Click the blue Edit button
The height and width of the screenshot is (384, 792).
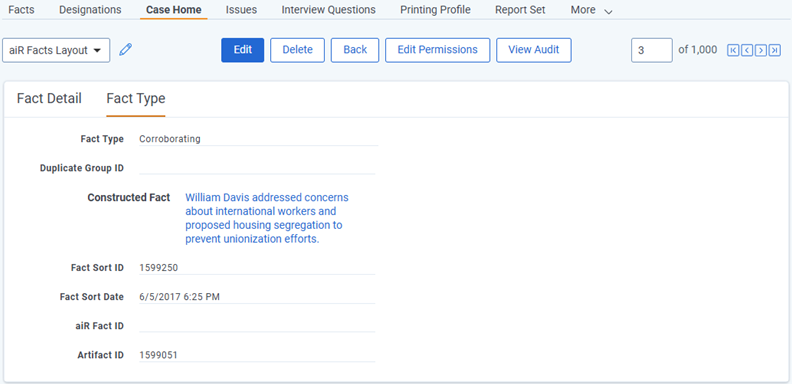pyautogui.click(x=242, y=50)
